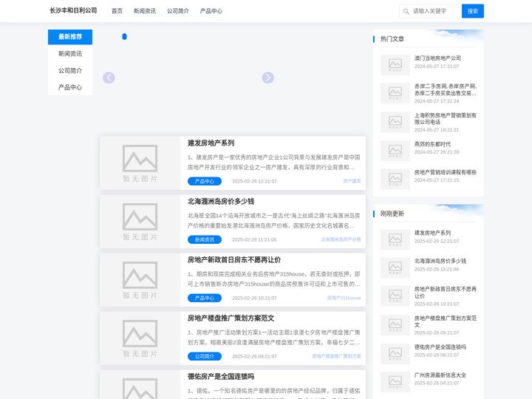Click 新闻资讯 badge on 北海涠洲岛 card

pyautogui.click(x=205, y=239)
